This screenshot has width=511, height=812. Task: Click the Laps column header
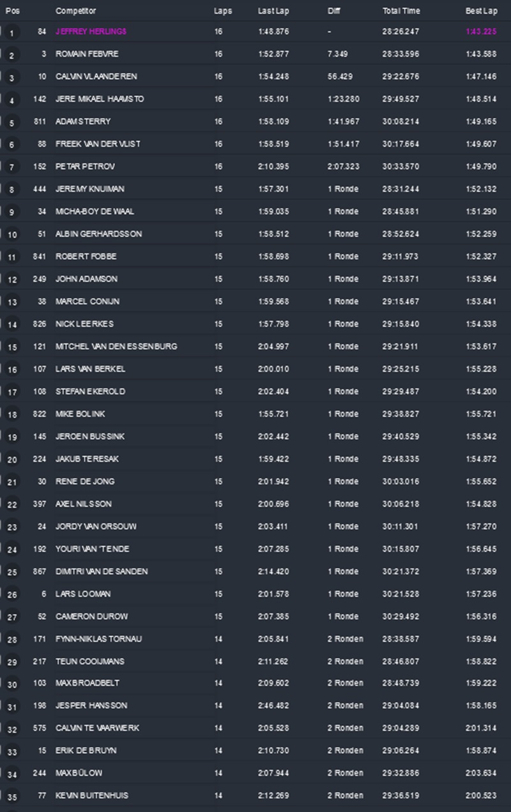coord(223,11)
